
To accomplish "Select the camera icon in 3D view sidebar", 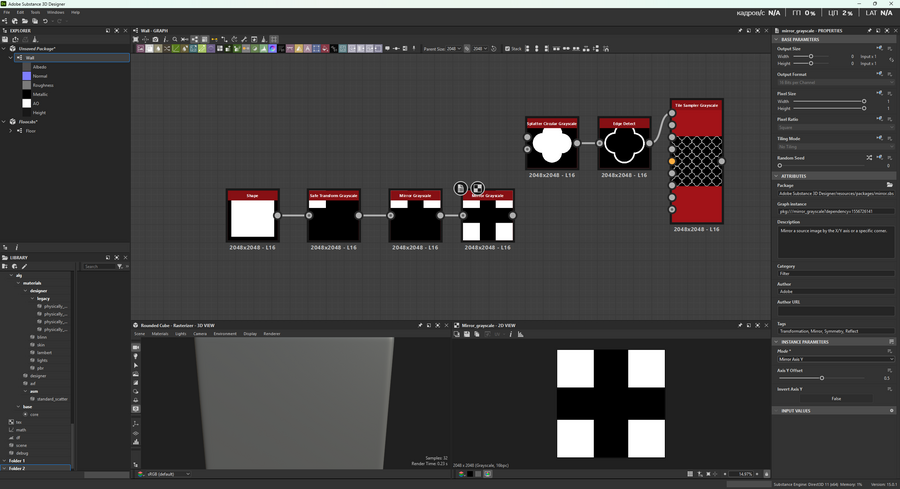I will 136,348.
